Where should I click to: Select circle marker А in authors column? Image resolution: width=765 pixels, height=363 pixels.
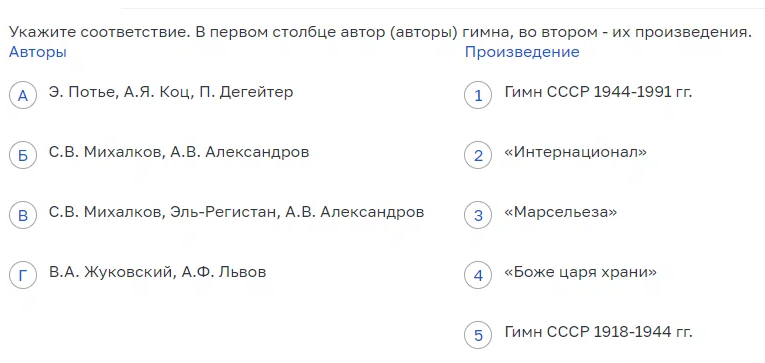[23, 95]
